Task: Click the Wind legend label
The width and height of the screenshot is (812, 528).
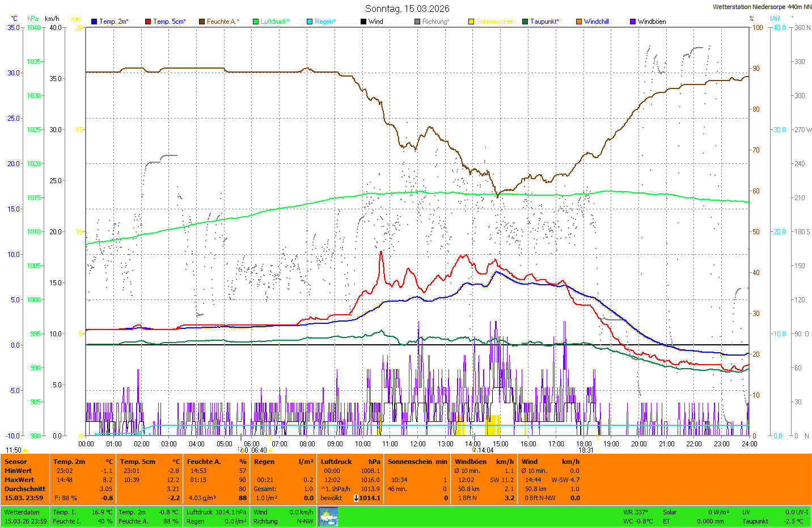Action: [375, 22]
